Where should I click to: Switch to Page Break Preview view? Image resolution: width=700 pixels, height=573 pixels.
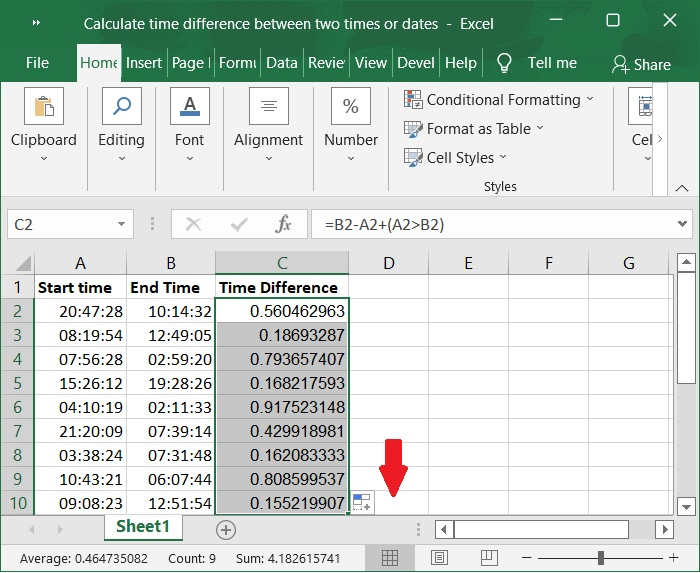[x=487, y=557]
